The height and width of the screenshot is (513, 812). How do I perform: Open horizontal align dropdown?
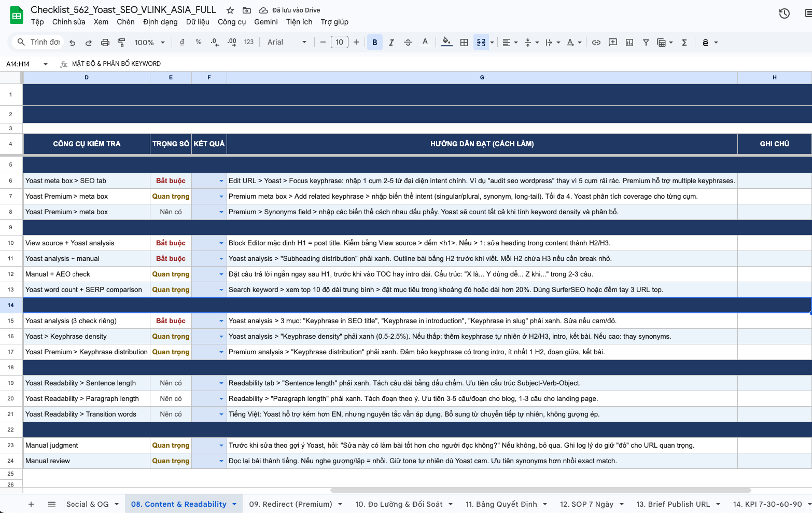[510, 43]
